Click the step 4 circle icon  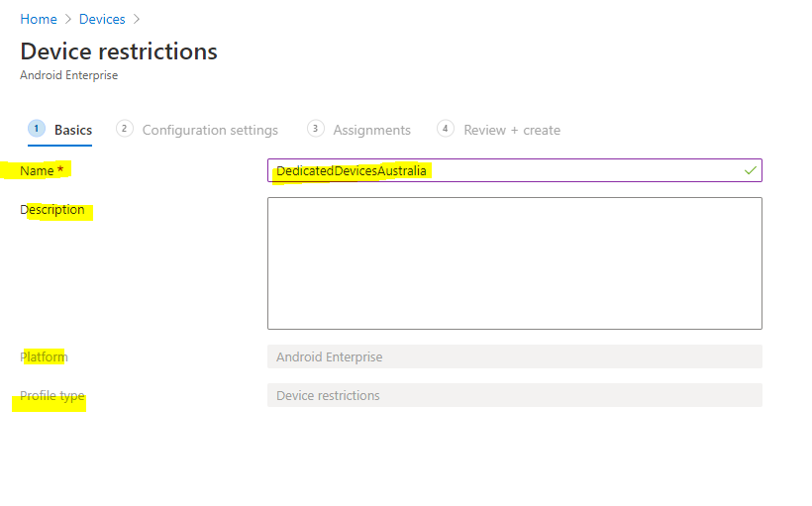446,129
